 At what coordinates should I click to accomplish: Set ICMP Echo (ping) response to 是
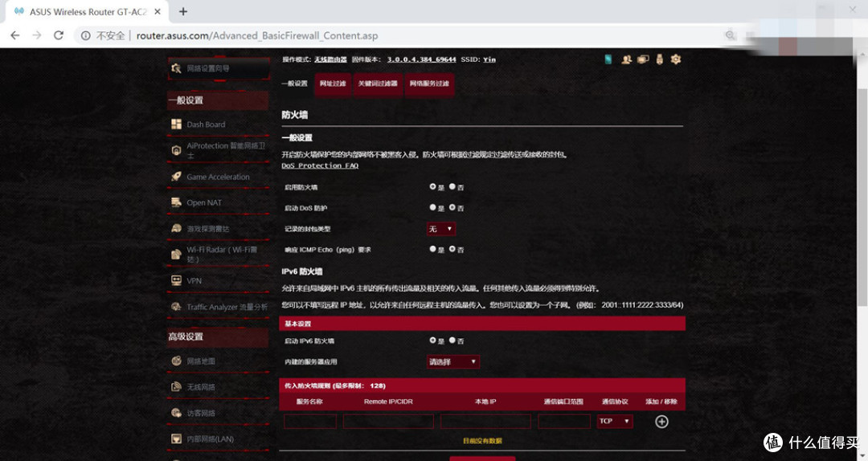(433, 249)
